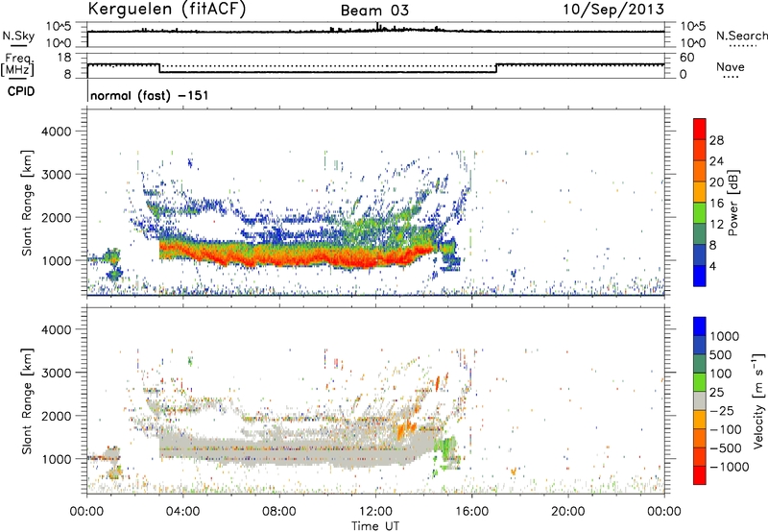Click the 'normal (fast) -151' text
Screen dimensions: 768x532
(x=150, y=95)
